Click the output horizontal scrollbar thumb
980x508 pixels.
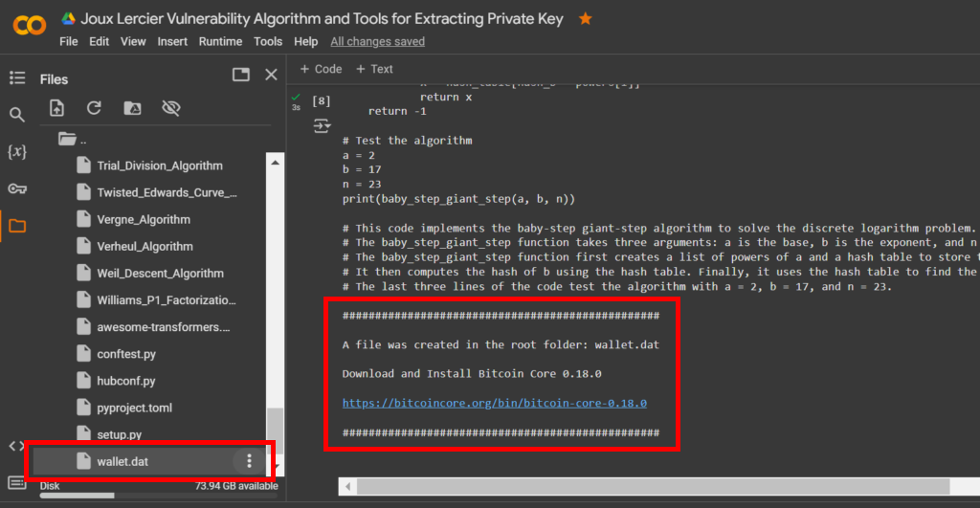653,486
